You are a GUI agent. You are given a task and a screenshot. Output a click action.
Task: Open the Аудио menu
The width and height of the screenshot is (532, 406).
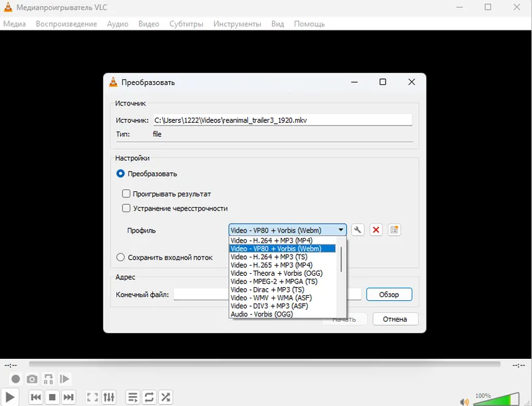point(118,24)
